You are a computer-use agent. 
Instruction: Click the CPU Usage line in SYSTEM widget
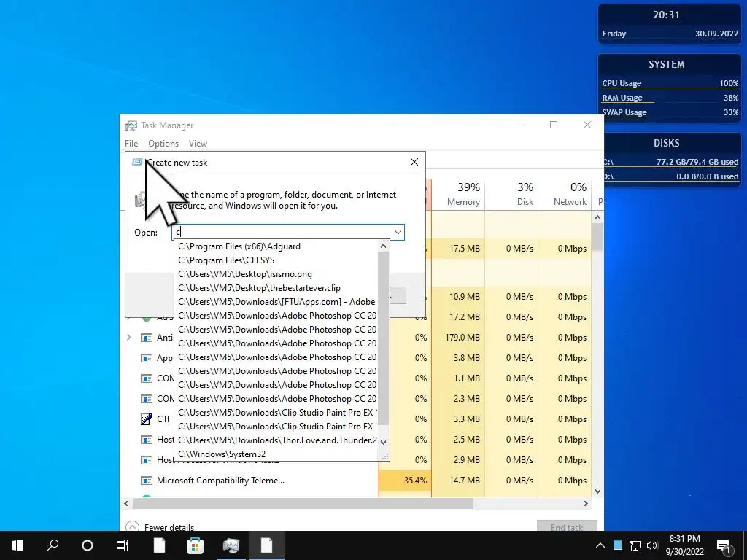pyautogui.click(x=670, y=83)
